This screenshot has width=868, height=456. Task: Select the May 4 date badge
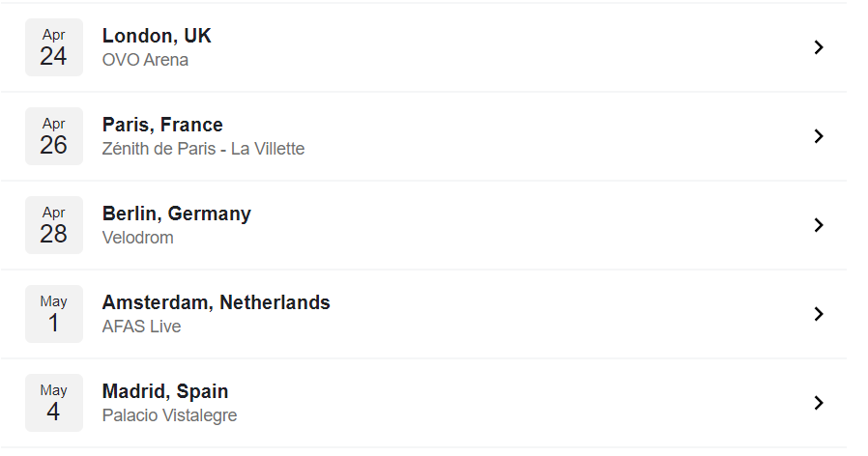(x=54, y=403)
